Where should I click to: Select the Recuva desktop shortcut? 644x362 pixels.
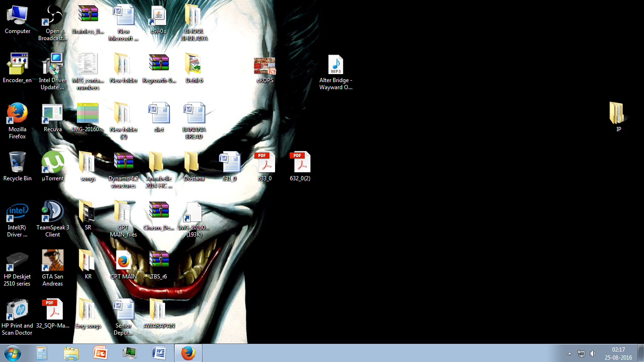coord(53,118)
